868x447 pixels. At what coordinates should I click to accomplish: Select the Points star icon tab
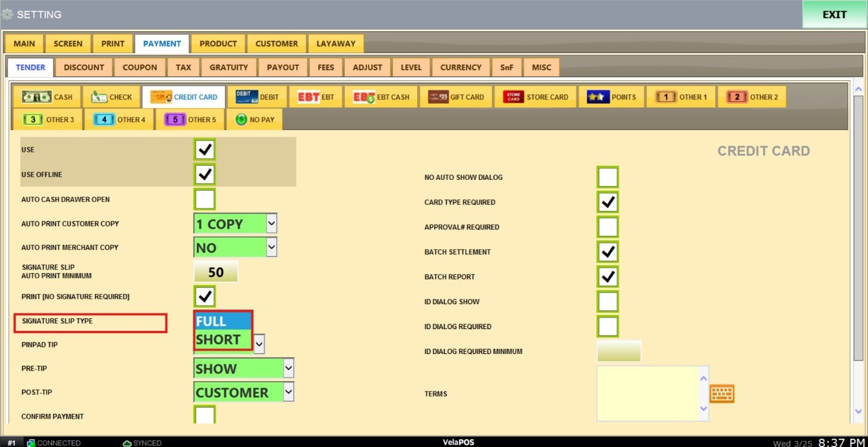tap(598, 97)
